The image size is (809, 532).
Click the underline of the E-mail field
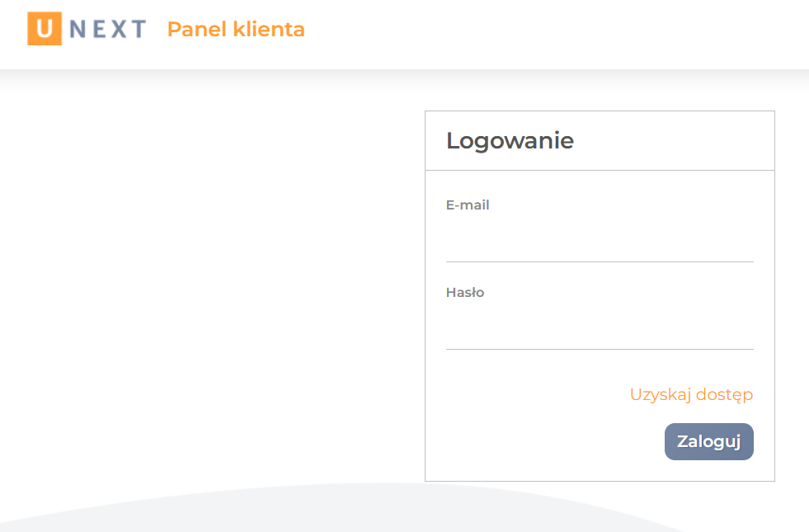click(600, 261)
